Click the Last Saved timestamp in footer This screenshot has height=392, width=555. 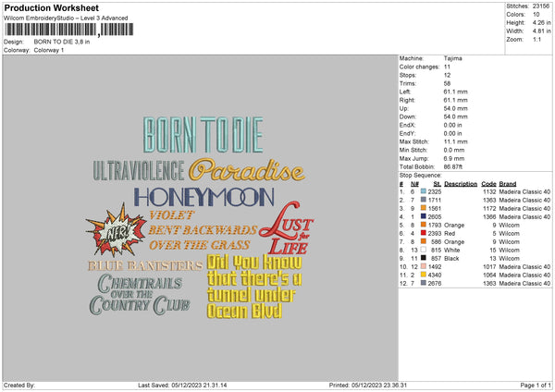tap(182, 385)
